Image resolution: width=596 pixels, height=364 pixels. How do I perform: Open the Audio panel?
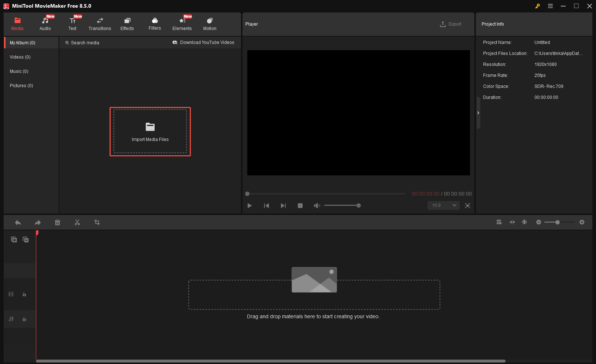point(45,24)
